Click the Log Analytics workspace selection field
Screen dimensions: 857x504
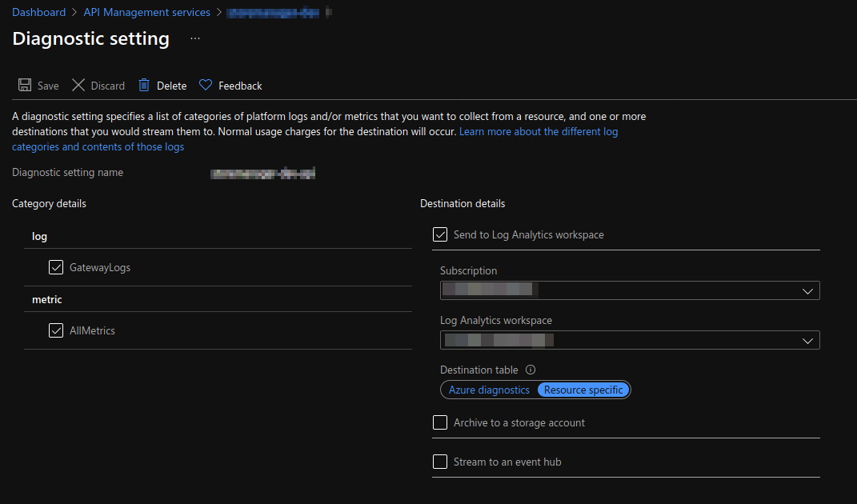click(630, 340)
